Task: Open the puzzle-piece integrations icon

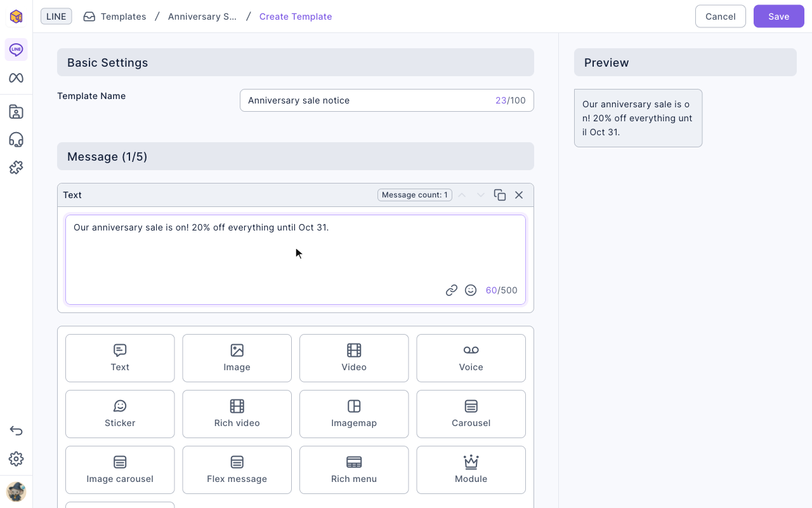Action: point(16,168)
